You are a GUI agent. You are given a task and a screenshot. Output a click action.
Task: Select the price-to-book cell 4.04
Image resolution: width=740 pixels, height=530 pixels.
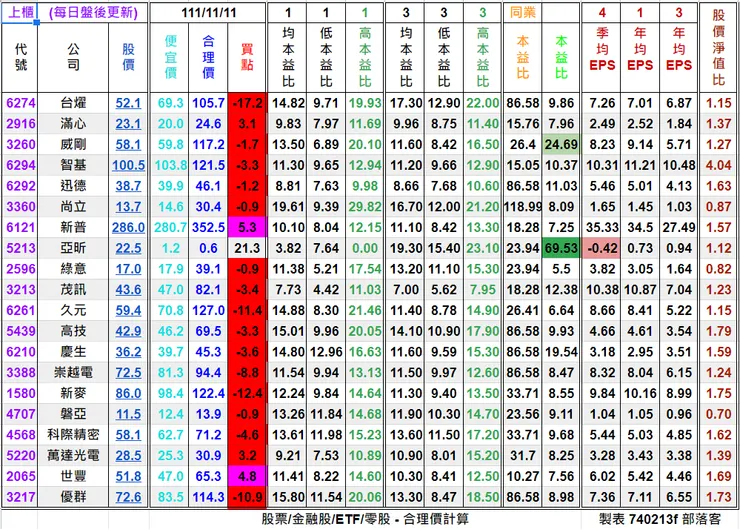tap(719, 165)
